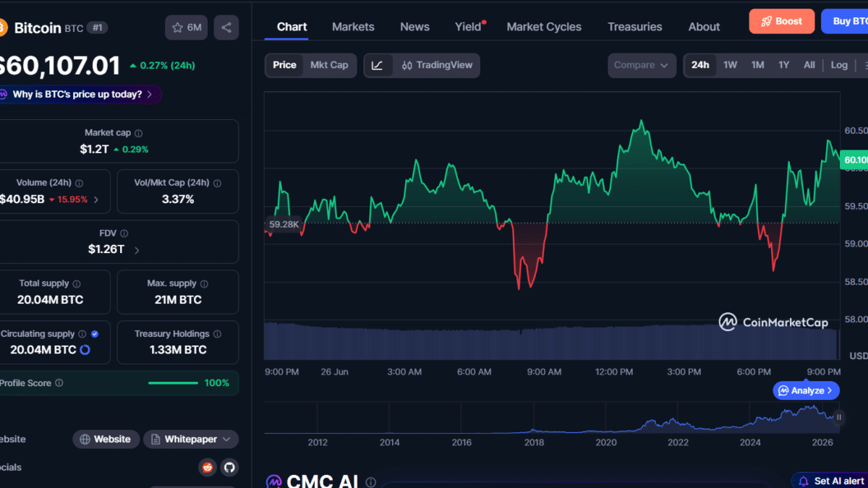Open the Yield tab
Screen dimensions: 868x488
click(468, 27)
